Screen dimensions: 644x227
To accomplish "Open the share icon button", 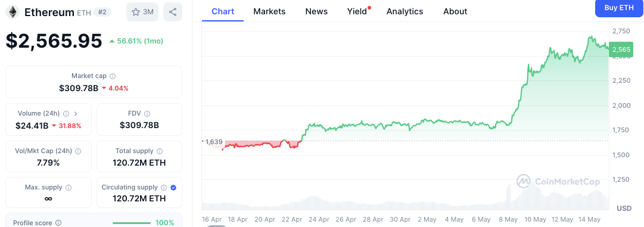I will [173, 12].
